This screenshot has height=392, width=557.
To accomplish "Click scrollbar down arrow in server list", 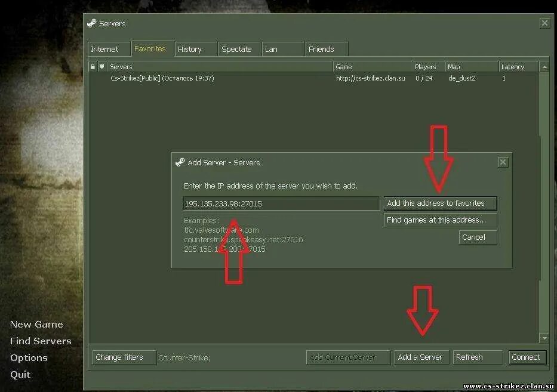I will [544, 338].
